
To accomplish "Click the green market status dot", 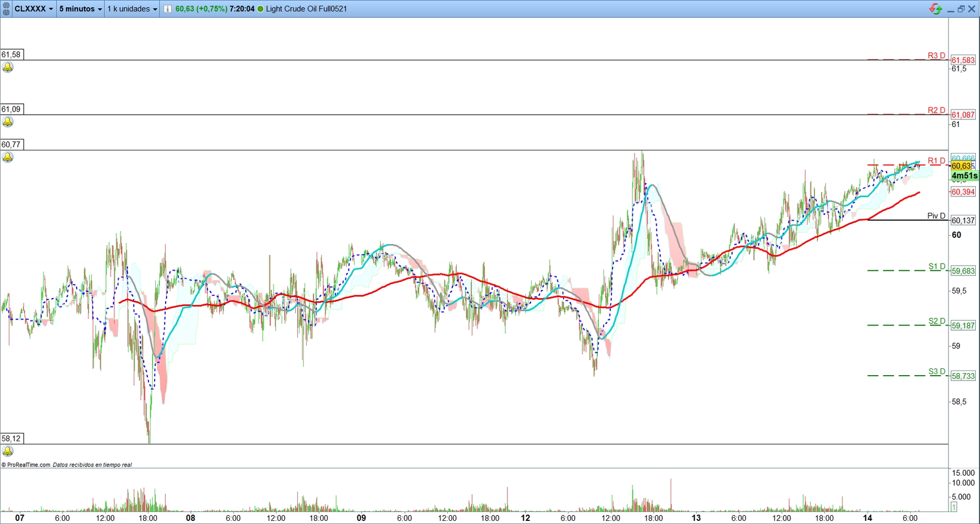I will [x=260, y=9].
